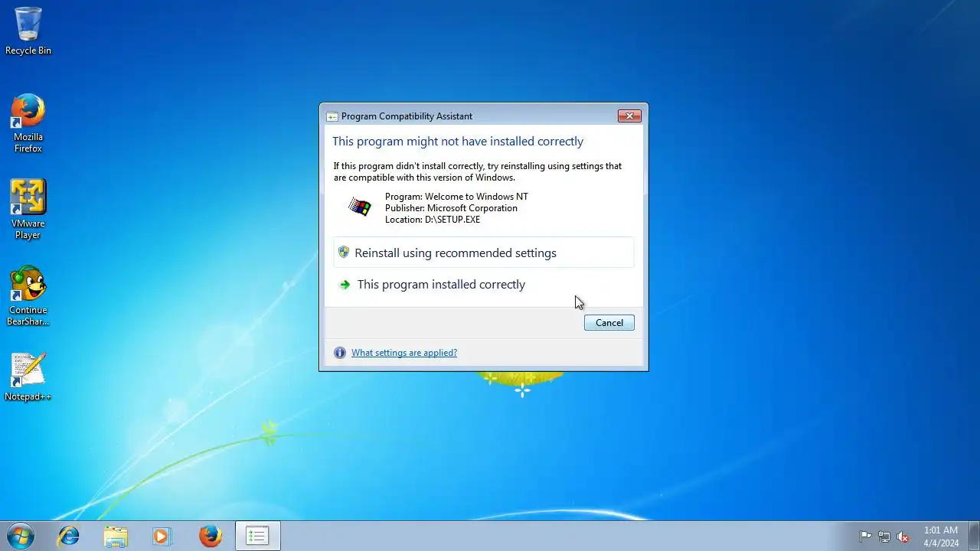Select the Mozilla Firefox desktop shortcut

point(28,123)
